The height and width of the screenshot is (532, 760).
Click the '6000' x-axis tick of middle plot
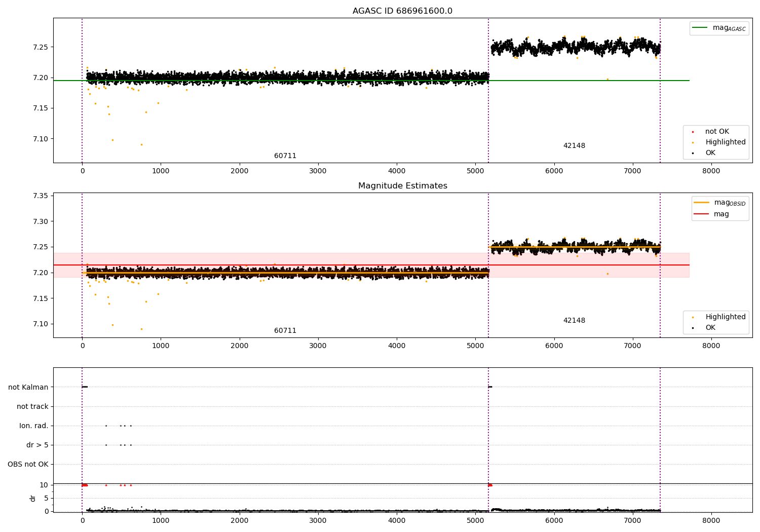click(x=554, y=346)
